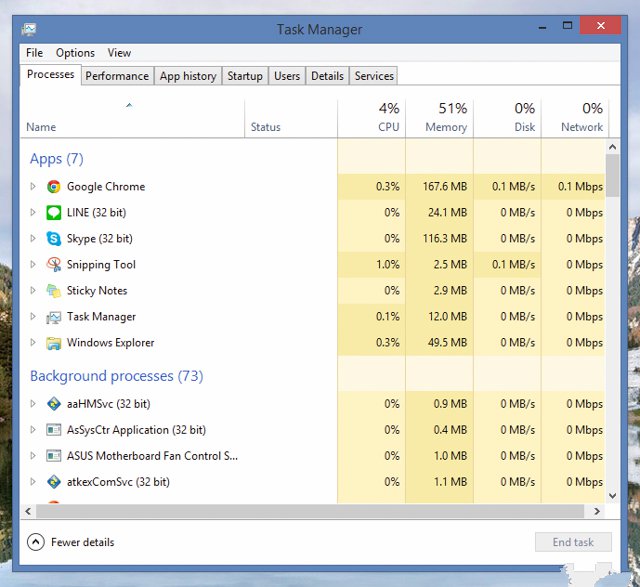
Task: Click the aaHMSvc process icon
Action: pyautogui.click(x=53, y=404)
